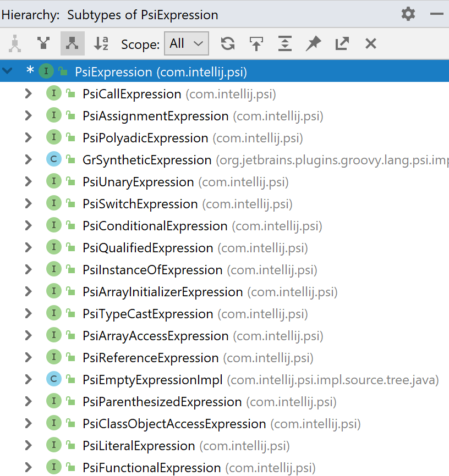Pin the Hierarchy tab
This screenshot has height=476, width=449.
coord(313,43)
